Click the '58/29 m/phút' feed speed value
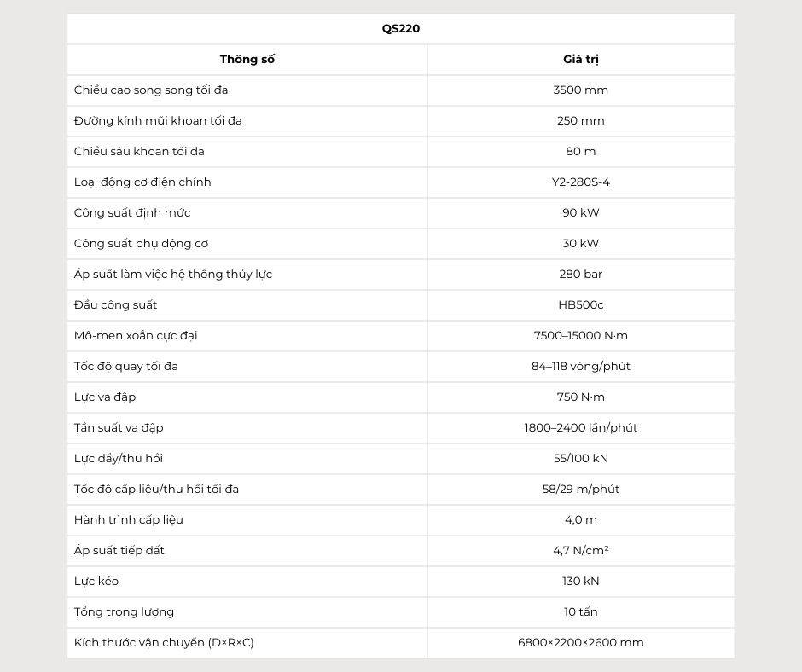Image resolution: width=802 pixels, height=672 pixels. pyautogui.click(x=580, y=489)
